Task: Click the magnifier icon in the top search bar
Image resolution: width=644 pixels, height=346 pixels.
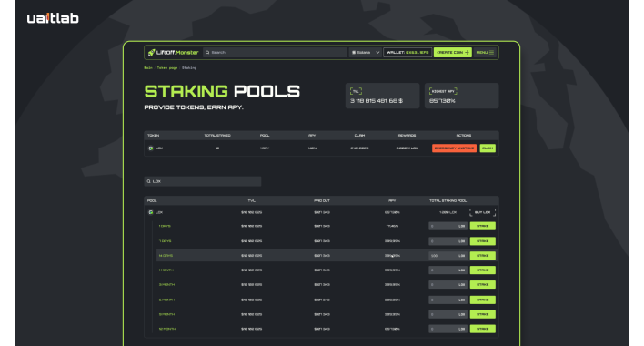Action: point(207,52)
